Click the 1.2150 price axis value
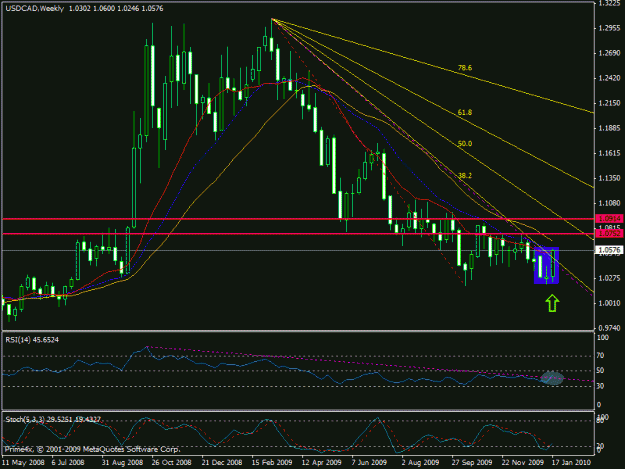 click(x=609, y=103)
